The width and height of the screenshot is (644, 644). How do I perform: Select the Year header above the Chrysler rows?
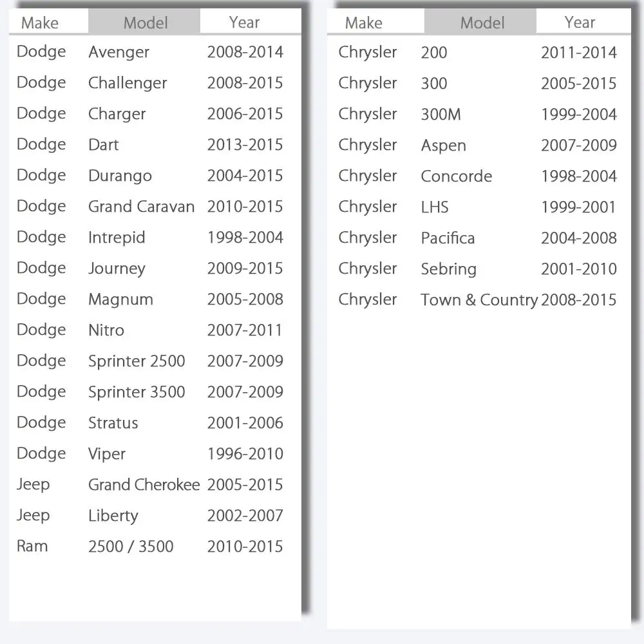[x=580, y=23]
